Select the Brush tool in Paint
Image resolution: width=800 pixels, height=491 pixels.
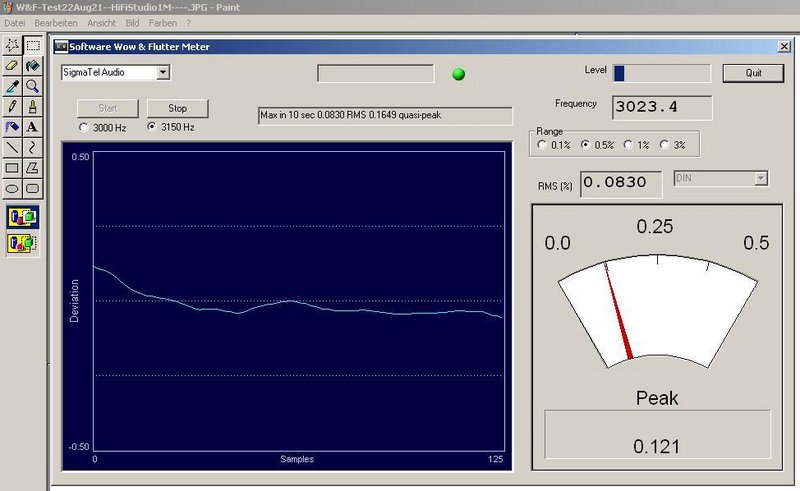click(33, 107)
